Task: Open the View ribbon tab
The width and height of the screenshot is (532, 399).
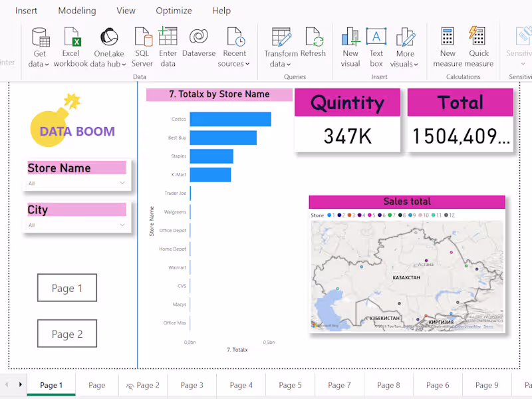Action: point(126,11)
